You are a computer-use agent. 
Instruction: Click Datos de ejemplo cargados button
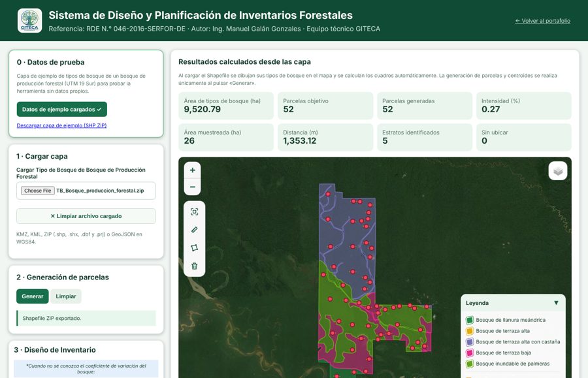[62, 110]
